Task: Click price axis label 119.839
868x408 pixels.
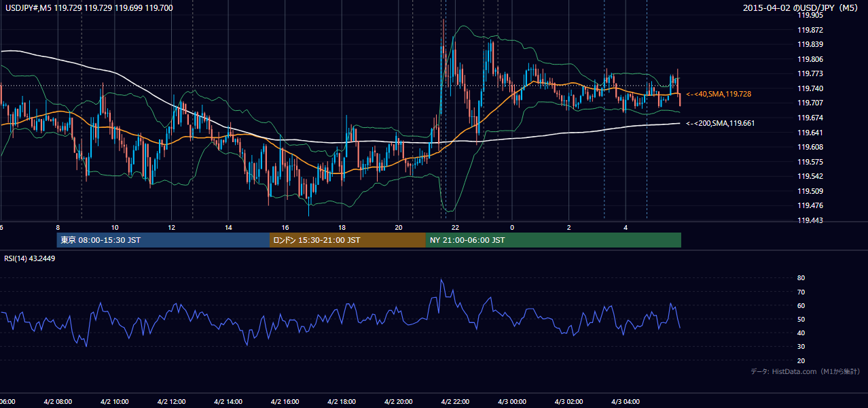Action: click(x=810, y=44)
